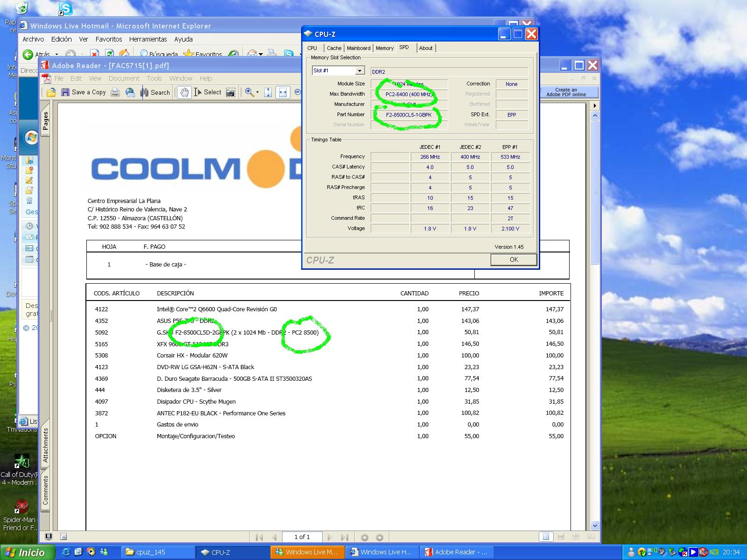Switch to cpuz_145 folder in taskbar
This screenshot has height=560, width=747.
pos(157,552)
